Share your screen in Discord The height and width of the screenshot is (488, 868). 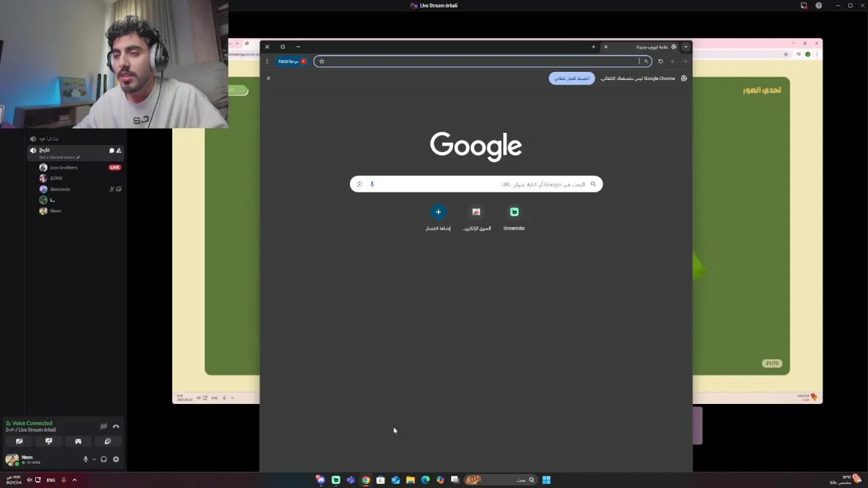[49, 441]
